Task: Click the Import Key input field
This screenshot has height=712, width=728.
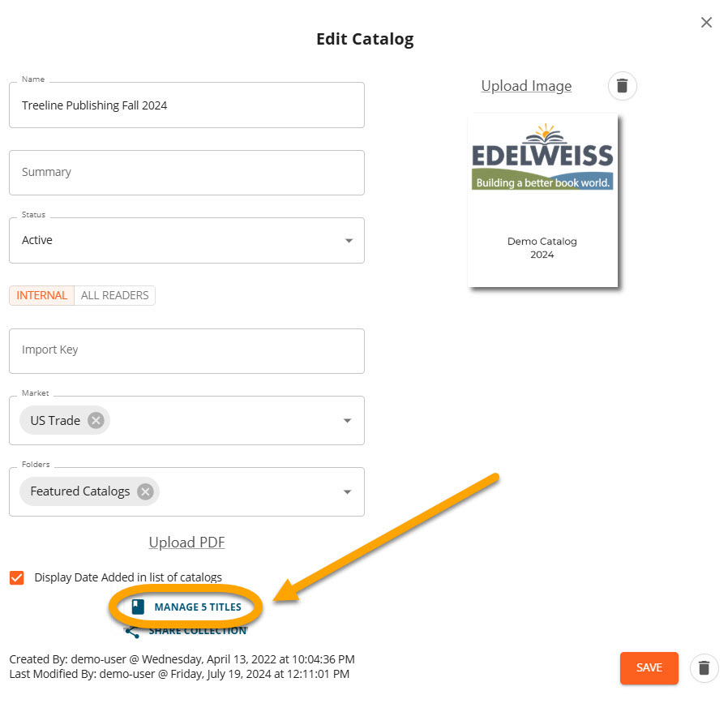Action: click(x=186, y=350)
